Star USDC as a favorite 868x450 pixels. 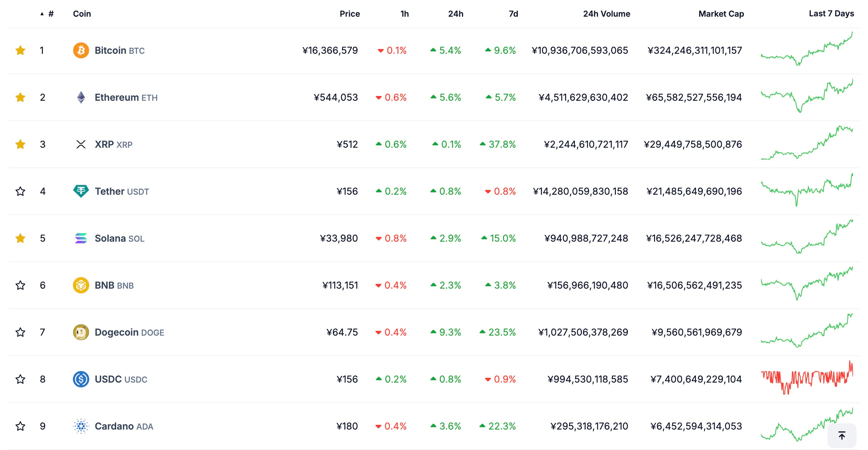tap(20, 379)
